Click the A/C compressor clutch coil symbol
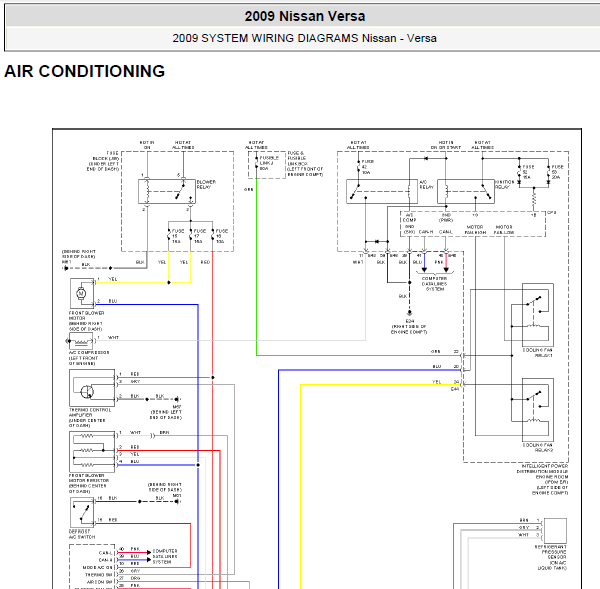Image resolution: width=600 pixels, height=589 pixels. (x=81, y=341)
